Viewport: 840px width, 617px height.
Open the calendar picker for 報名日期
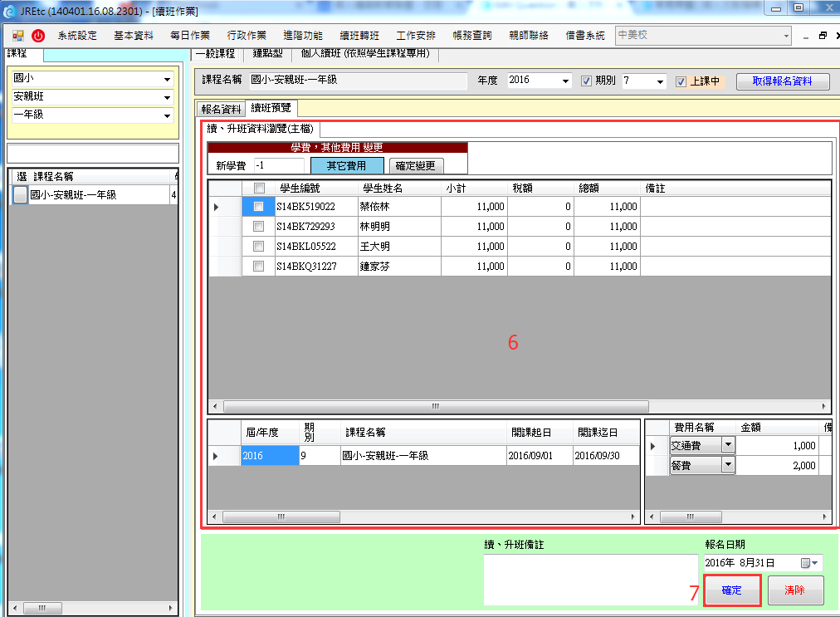tap(808, 563)
